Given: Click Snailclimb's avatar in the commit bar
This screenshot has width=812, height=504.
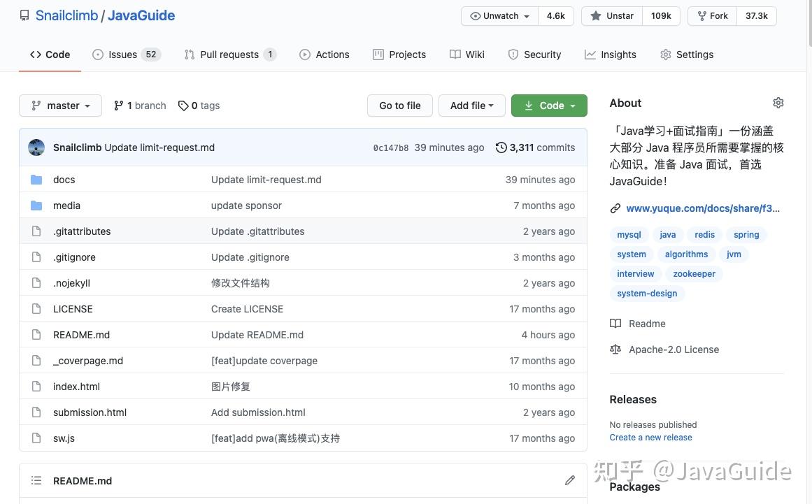Looking at the screenshot, I should pos(36,147).
